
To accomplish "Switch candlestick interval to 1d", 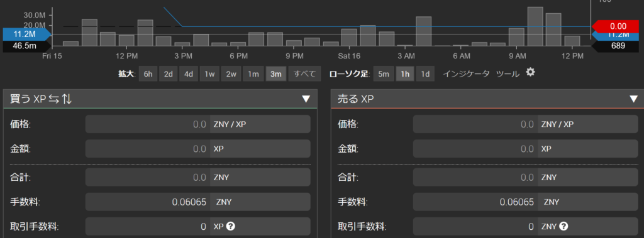I will 426,74.
